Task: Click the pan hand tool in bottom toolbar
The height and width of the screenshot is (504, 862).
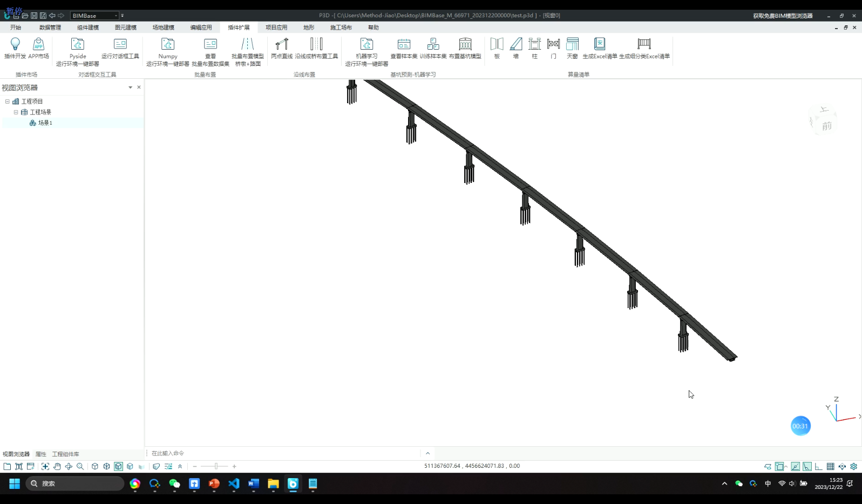Action: 57,466
